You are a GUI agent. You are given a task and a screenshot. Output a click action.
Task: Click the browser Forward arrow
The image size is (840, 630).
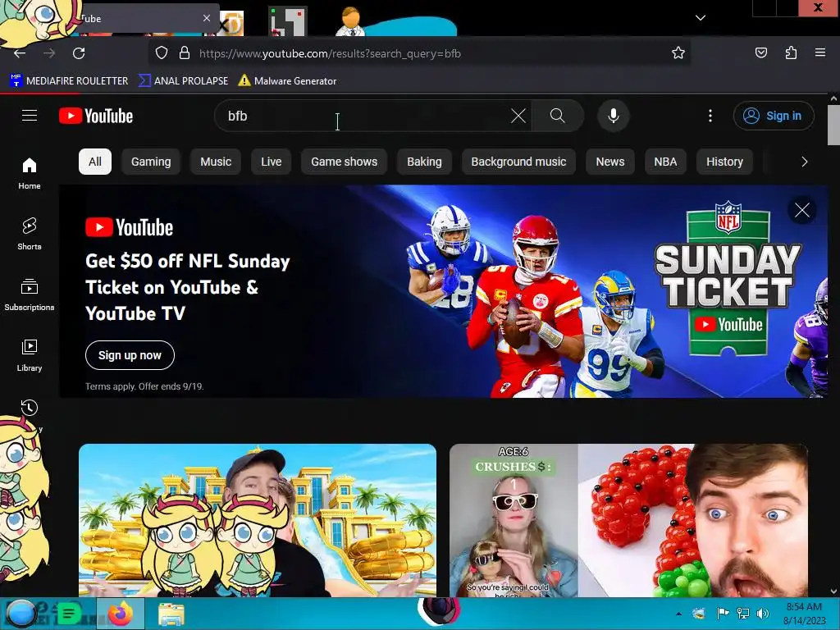point(49,53)
